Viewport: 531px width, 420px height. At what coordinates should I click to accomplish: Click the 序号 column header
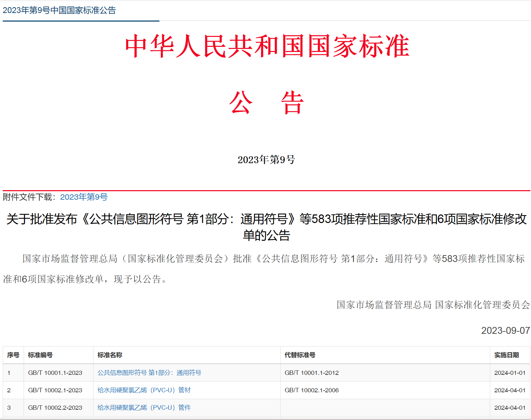13,355
